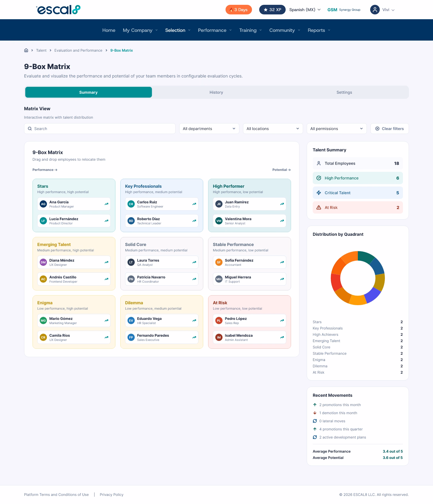Open the Reports menu
Viewport: 433px width, 504px height.
click(319, 30)
